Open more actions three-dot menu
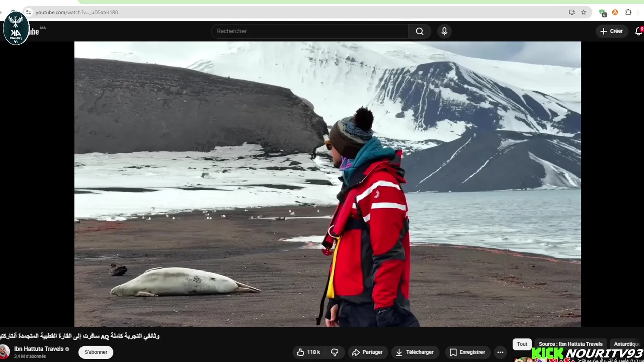Viewport: 644px width, 362px height. point(500,352)
